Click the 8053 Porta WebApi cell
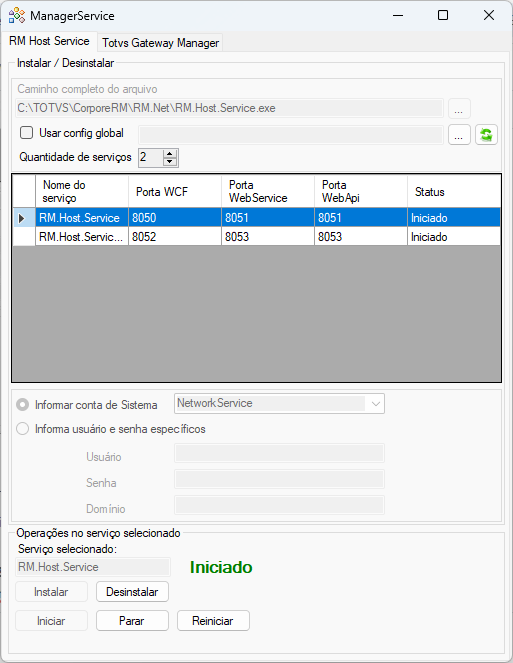Viewport: 513px width, 663px height. tap(361, 237)
